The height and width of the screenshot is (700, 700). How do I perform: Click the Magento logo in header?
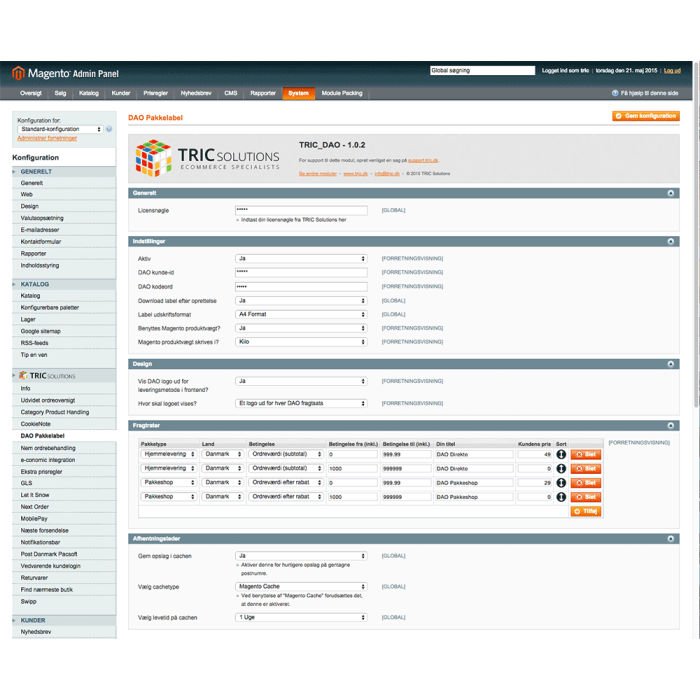coord(65,73)
